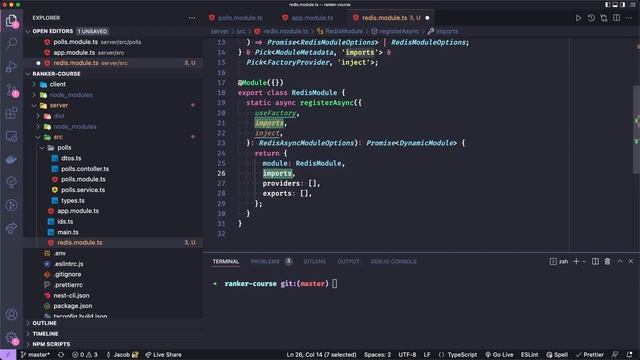Viewport: 640px width, 360px height.
Task: Open the Search view in activity bar
Action: pos(11,43)
